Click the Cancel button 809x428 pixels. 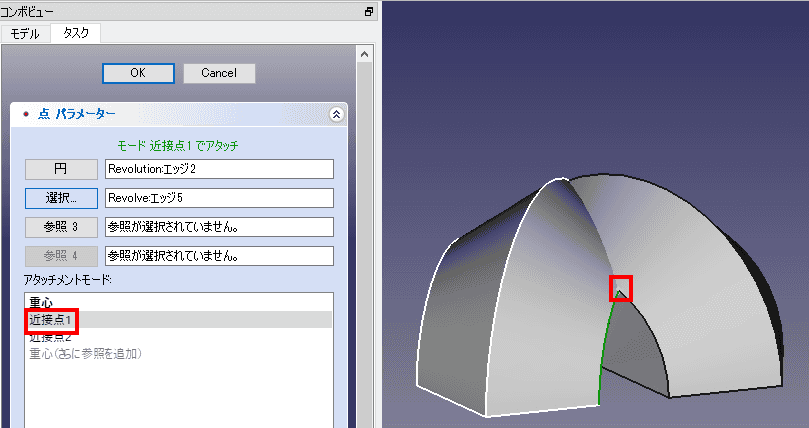tap(219, 73)
